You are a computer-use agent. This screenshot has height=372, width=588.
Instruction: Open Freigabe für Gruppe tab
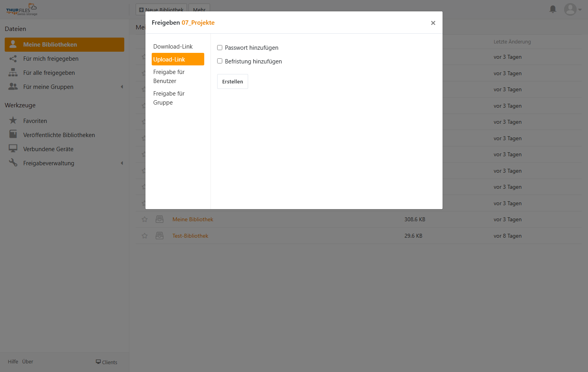click(178, 98)
